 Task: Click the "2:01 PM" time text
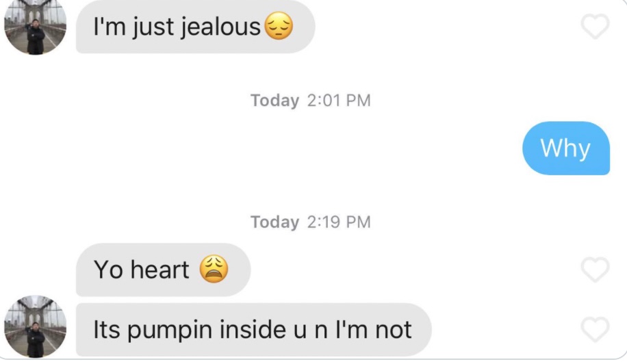point(339,101)
